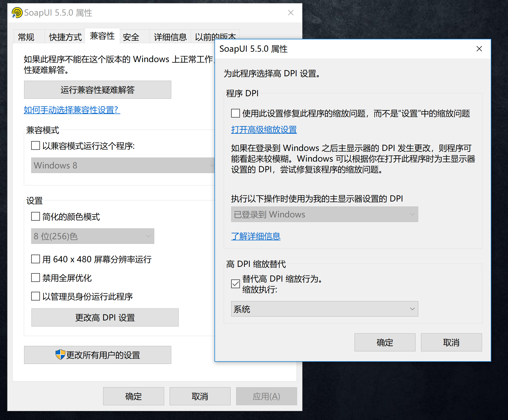Uncheck 替代高 DPI 缩放行为

coord(235,284)
